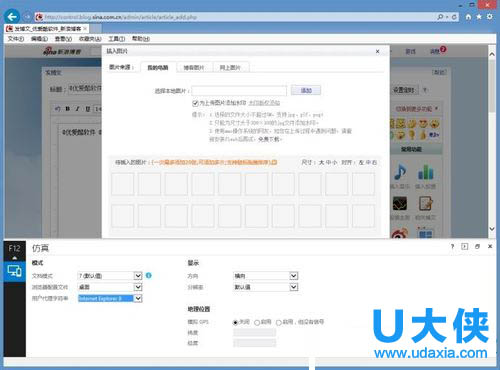Screen dimensions: 500x370
Task: Toggle the add watermark to uploaded image checkbox
Action: (195, 103)
